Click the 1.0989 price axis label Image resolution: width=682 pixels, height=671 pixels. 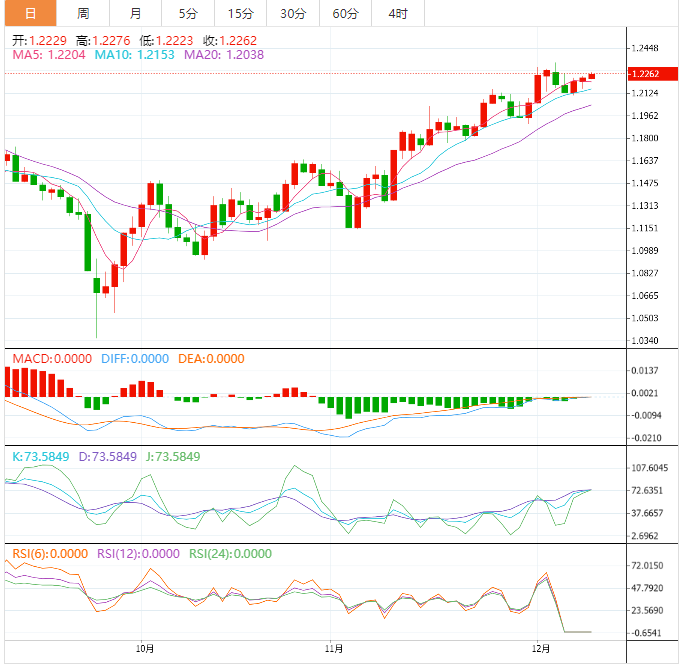point(645,251)
